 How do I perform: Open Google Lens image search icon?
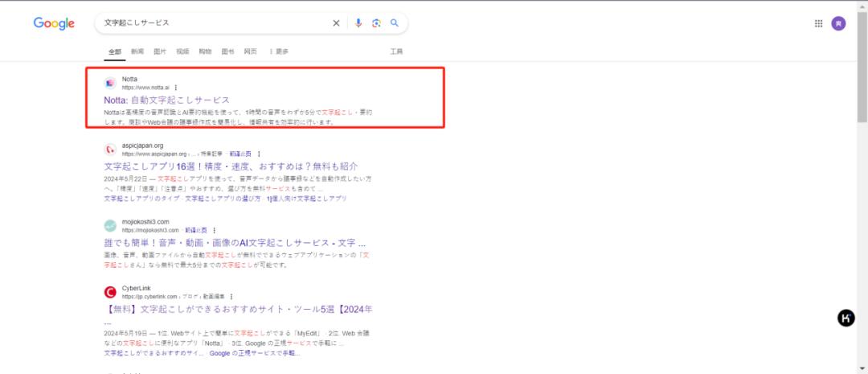(376, 23)
